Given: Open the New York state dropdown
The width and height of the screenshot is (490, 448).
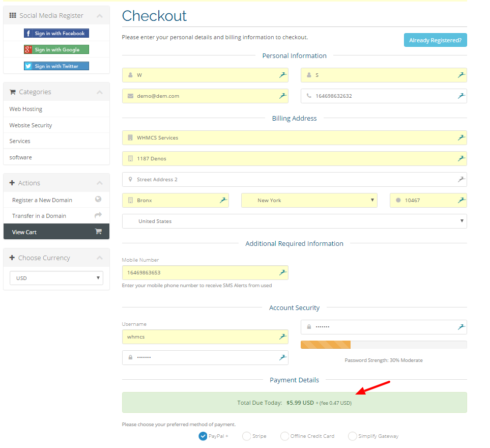Looking at the screenshot, I should 309,200.
